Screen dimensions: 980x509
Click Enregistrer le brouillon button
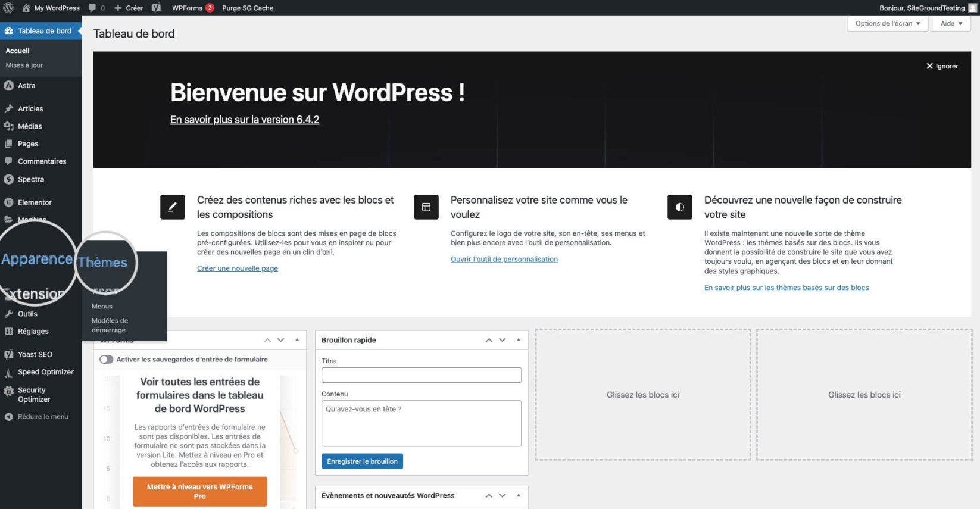pos(362,461)
